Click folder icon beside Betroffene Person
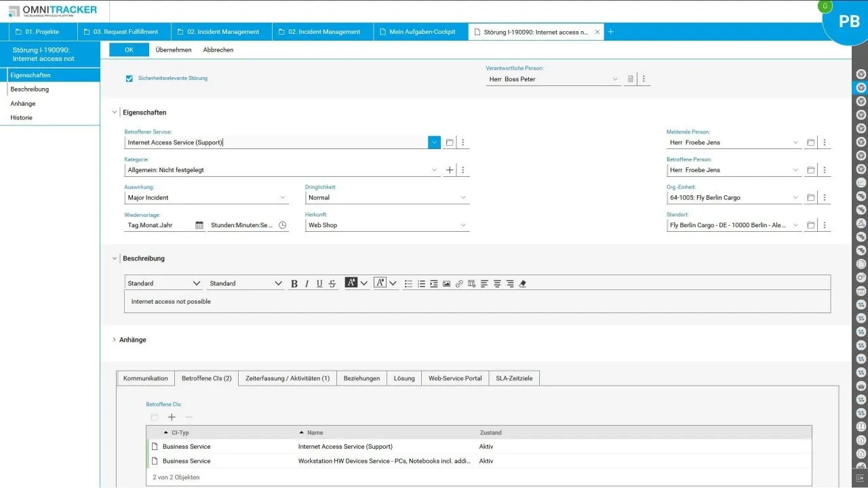The image size is (868, 488). pyautogui.click(x=811, y=170)
